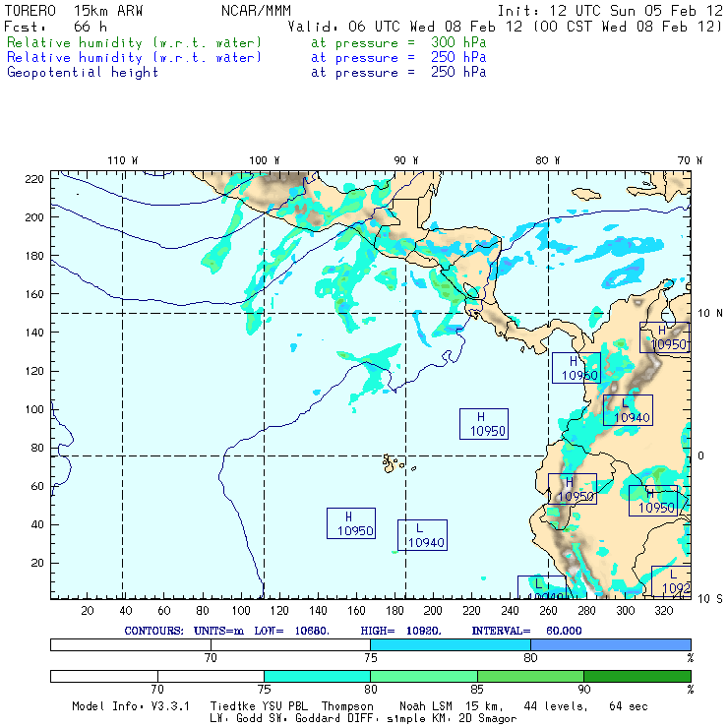Click the '300 hPa' pressure value
Viewport: 728px width, 728px height.
click(458, 42)
